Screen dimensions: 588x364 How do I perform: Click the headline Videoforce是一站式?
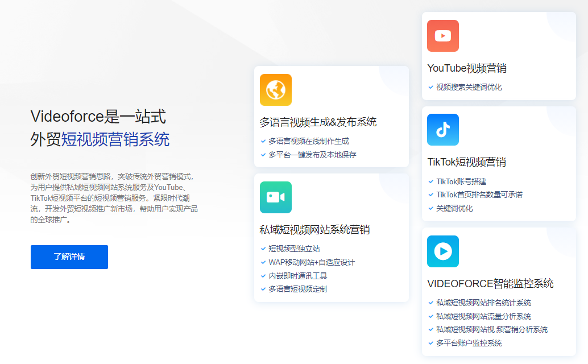[98, 116]
